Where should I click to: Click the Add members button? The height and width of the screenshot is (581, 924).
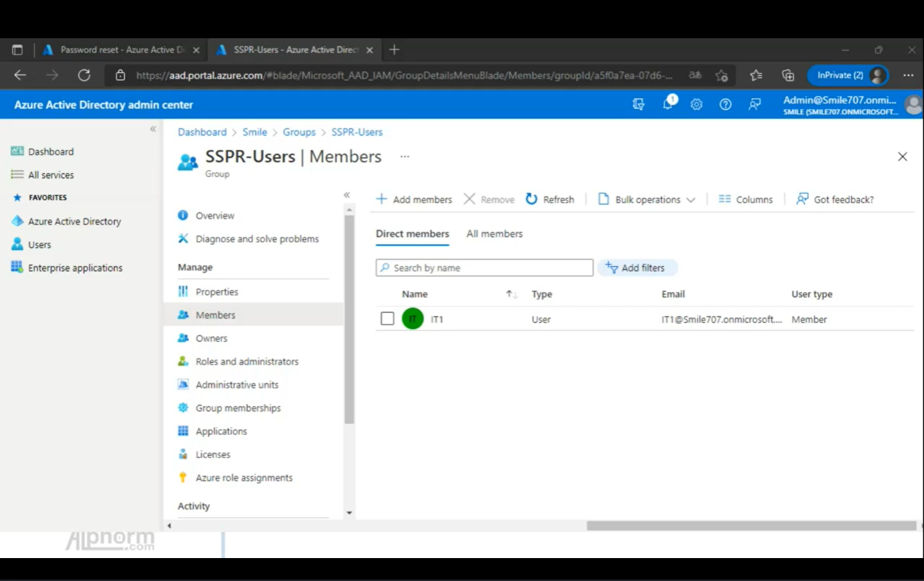414,199
